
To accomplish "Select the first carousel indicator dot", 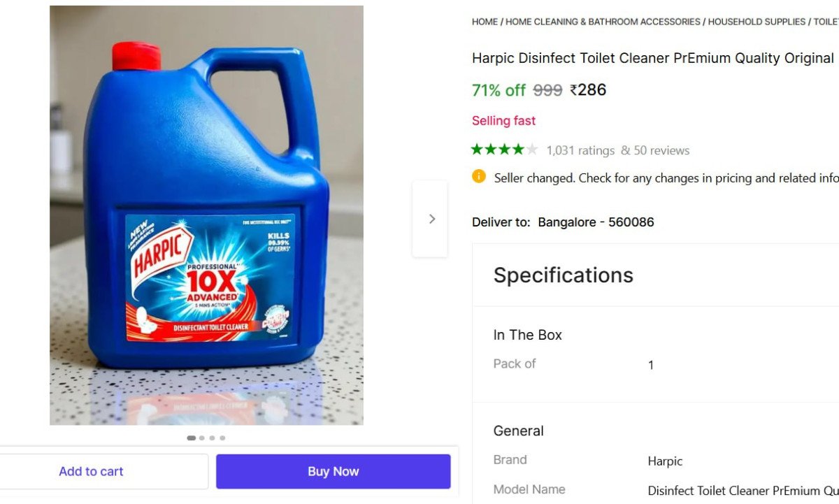I will tap(191, 438).
